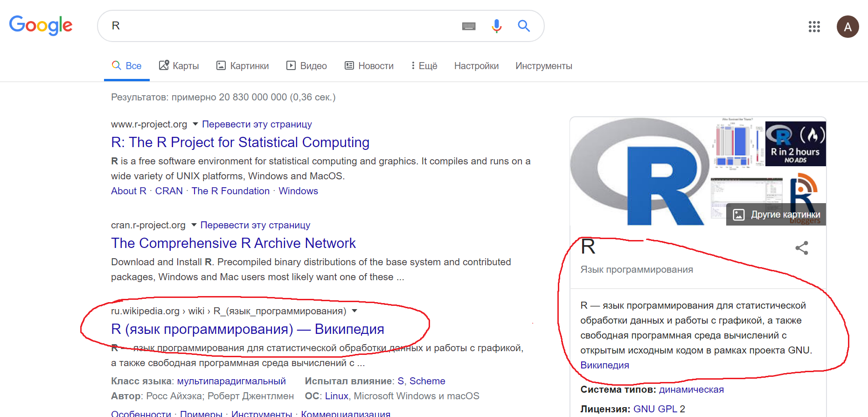
Task: Expand the Ещё menu
Action: tap(424, 66)
